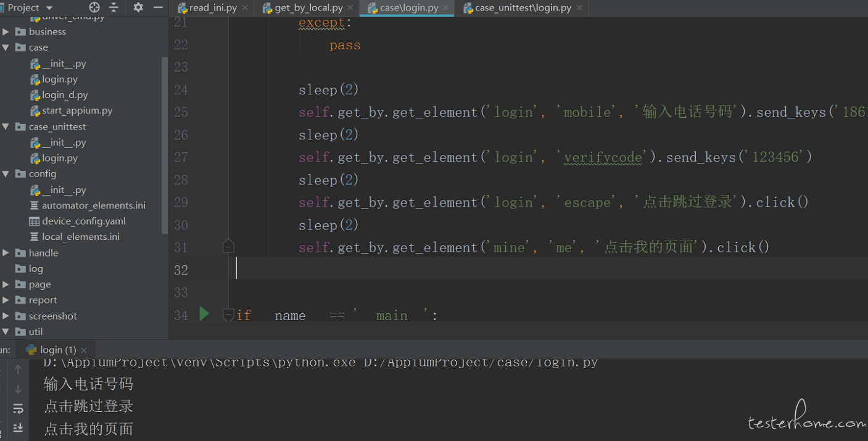
Task: Click the Project panel vertical scrollbar
Action: point(165,146)
